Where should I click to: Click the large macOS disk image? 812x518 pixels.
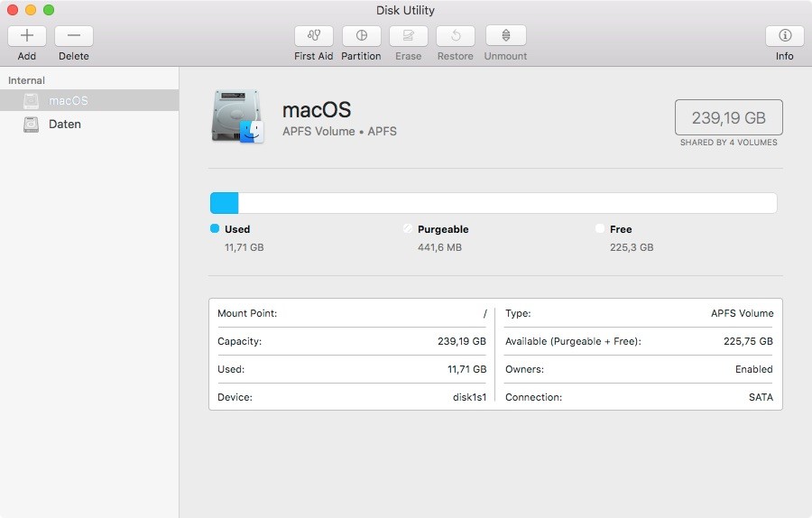coord(237,116)
